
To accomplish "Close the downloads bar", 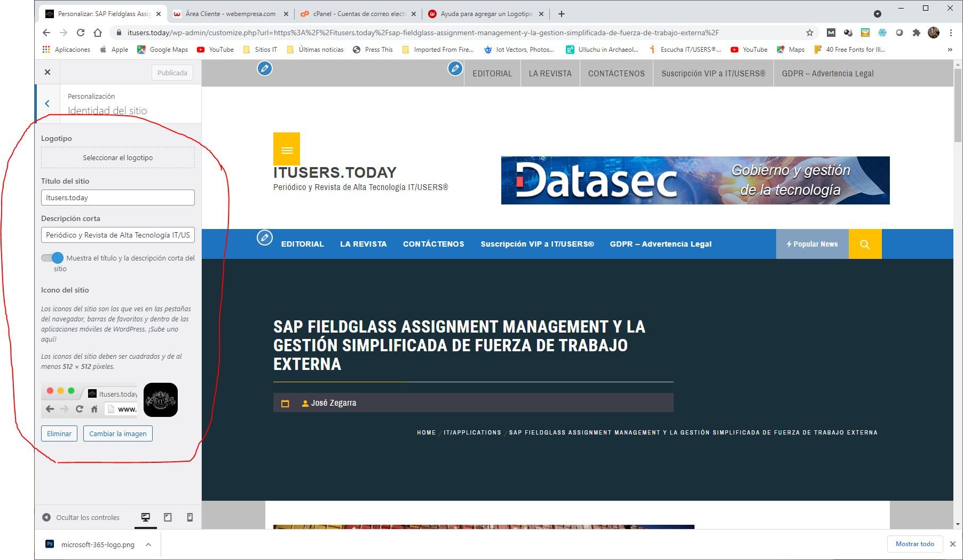I will (952, 544).
